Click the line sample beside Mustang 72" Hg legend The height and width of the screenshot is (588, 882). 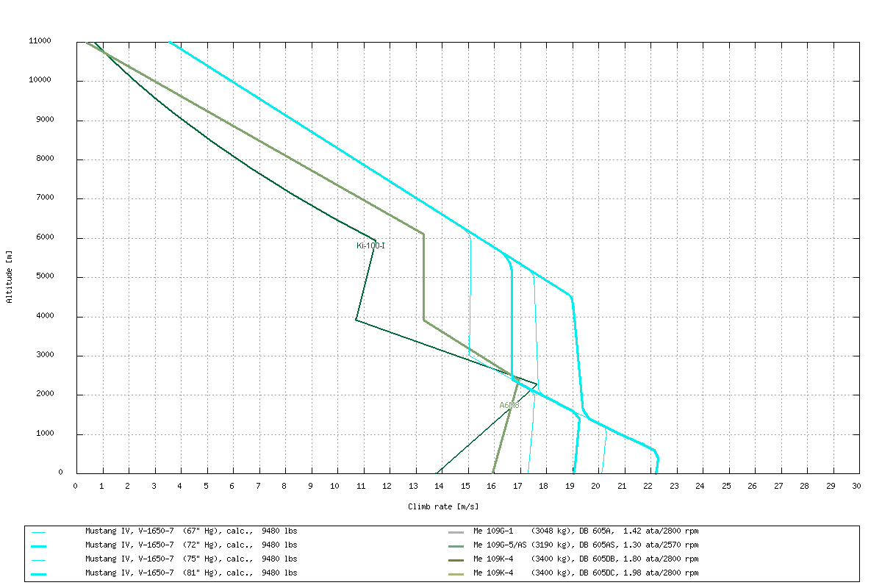pos(39,546)
